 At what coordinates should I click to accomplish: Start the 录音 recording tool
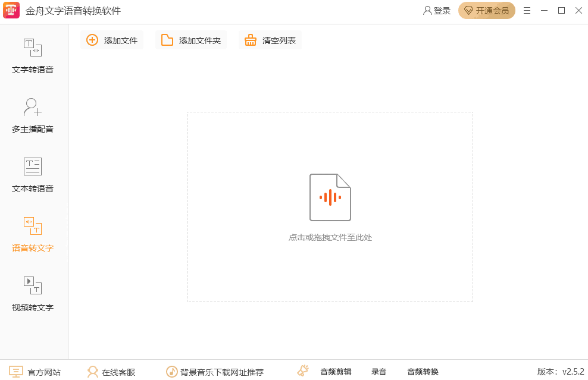coord(379,371)
